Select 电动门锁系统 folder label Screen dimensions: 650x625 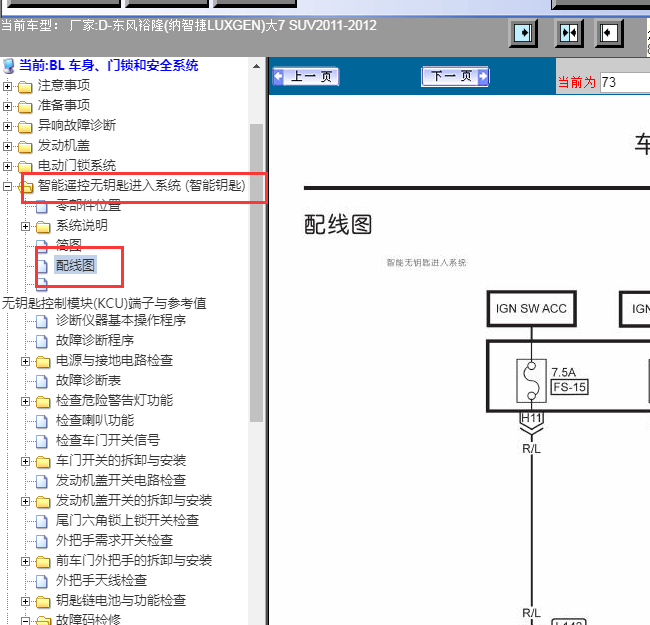click(x=77, y=166)
